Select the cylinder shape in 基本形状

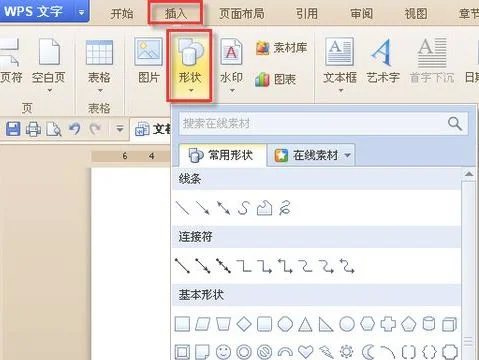429,323
